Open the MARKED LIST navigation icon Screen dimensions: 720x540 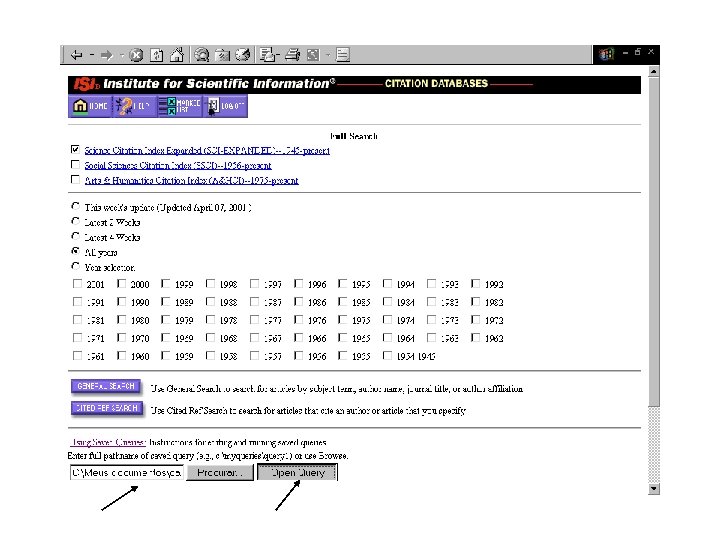[x=180, y=106]
